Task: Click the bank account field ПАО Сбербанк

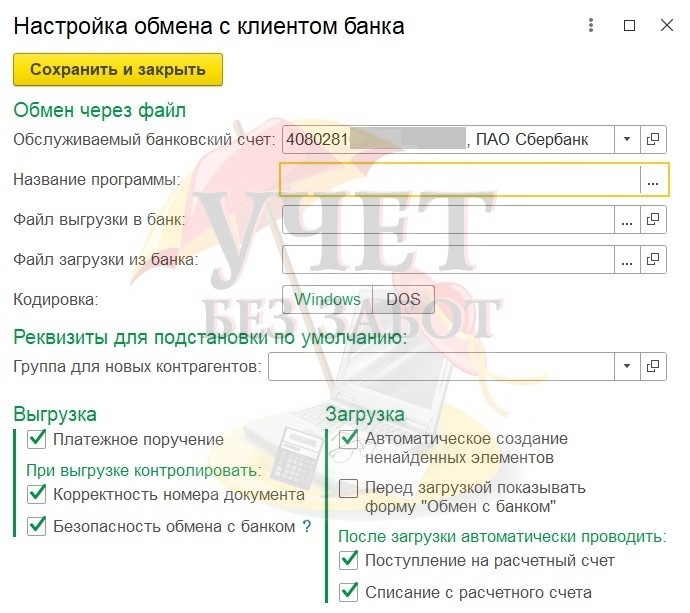Action: [x=448, y=139]
